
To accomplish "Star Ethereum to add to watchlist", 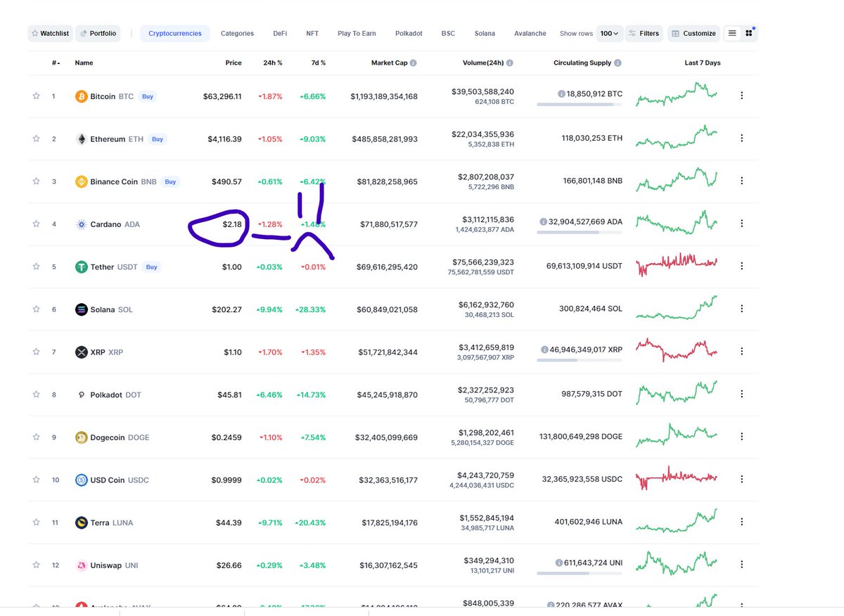I will pyautogui.click(x=36, y=139).
